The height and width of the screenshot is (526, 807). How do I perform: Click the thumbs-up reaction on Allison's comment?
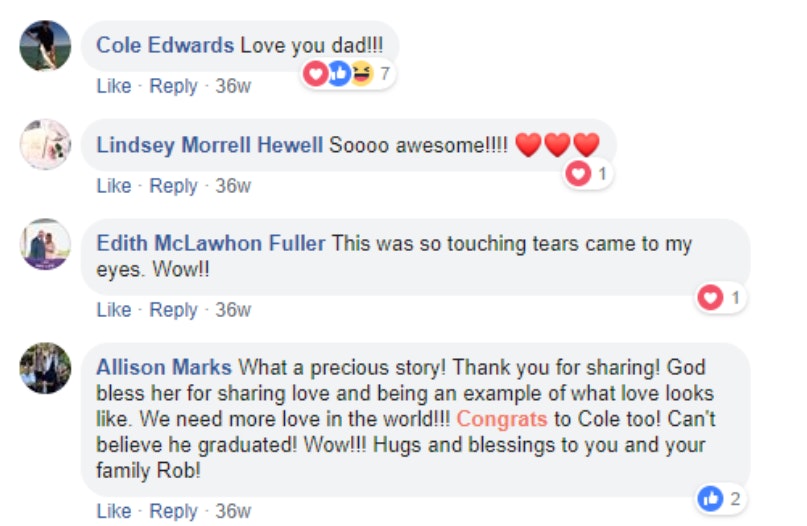pos(711,499)
